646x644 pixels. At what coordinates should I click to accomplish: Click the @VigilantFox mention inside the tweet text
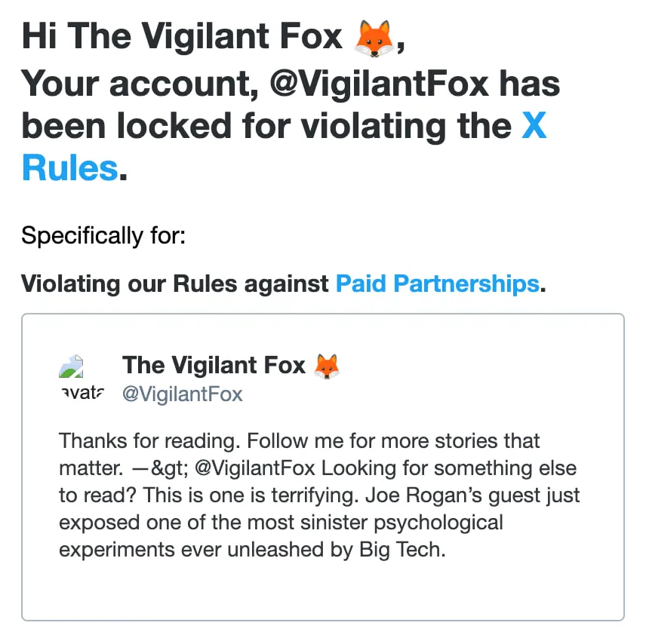(254, 468)
